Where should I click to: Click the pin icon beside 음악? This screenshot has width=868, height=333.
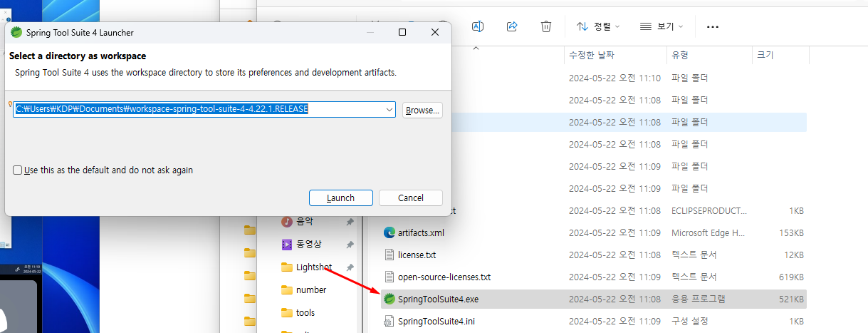click(350, 222)
